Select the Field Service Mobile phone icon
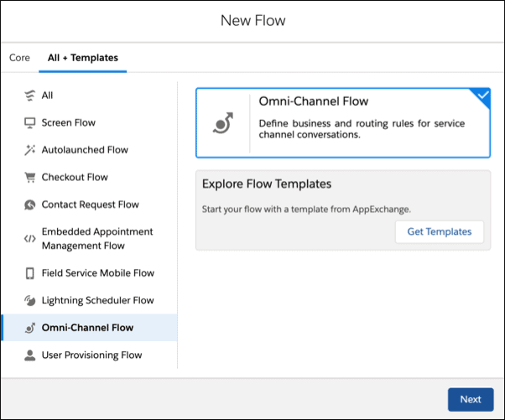Viewport: 505px width, 420px height. point(29,273)
